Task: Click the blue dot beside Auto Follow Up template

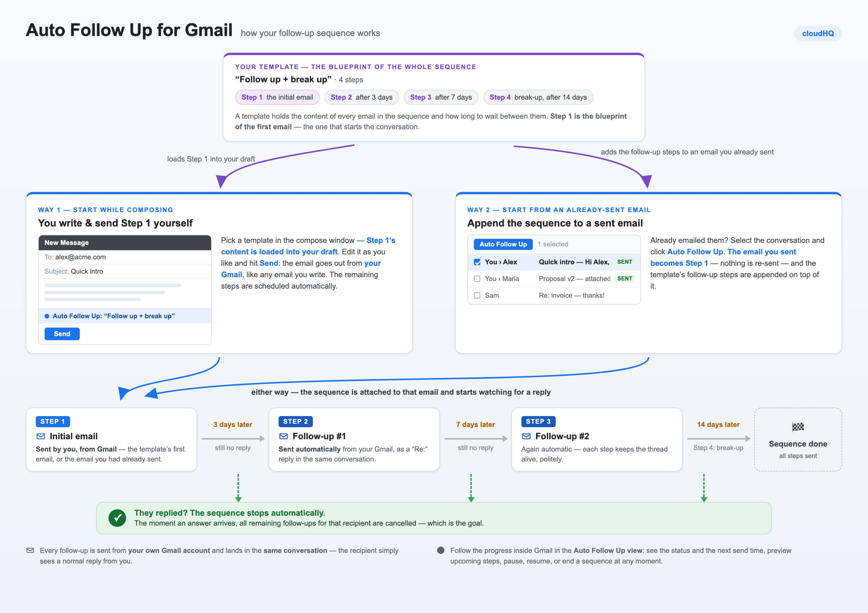Action: point(47,316)
